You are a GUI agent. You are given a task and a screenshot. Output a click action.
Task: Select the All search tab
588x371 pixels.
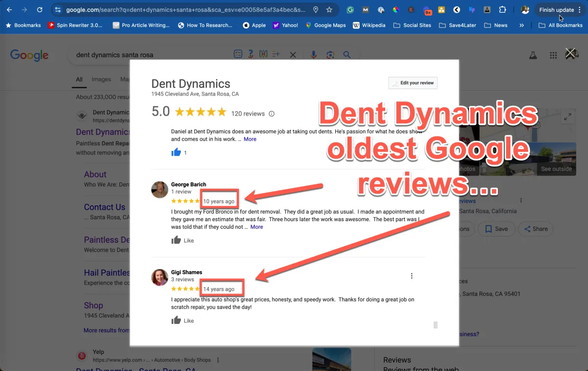click(79, 79)
